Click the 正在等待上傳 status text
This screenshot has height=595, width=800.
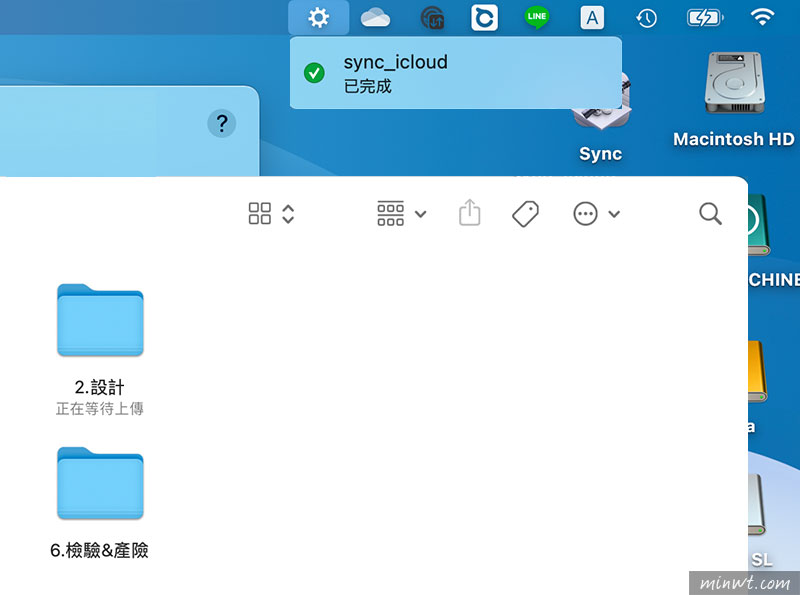pyautogui.click(x=99, y=409)
